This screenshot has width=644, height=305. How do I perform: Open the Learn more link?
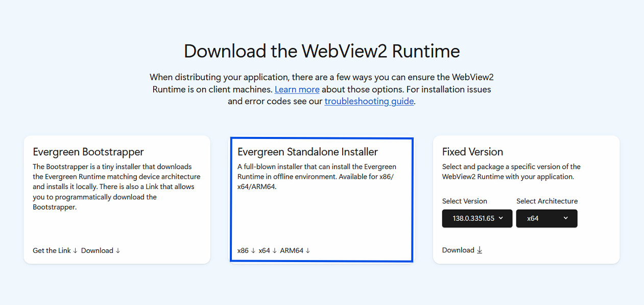pos(297,89)
